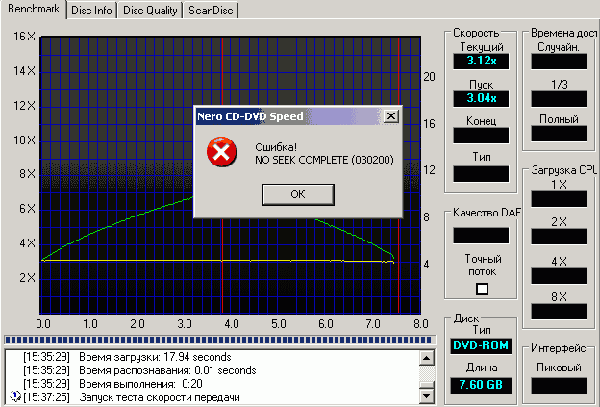
Task: Click the NO SEEK COMPLETE error text
Action: point(324,160)
